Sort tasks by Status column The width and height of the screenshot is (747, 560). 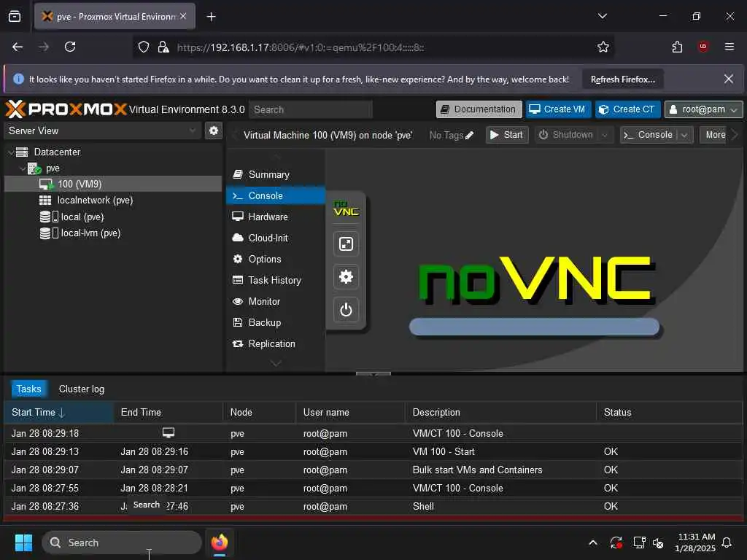coord(669,413)
